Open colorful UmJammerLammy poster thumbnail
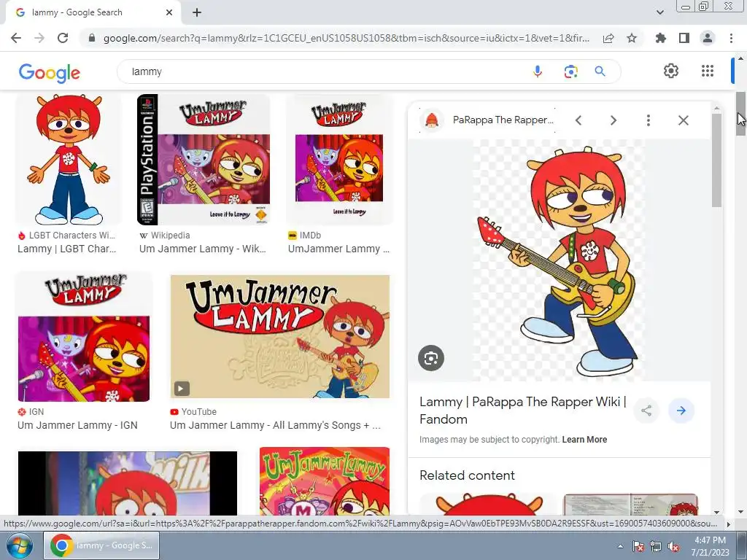 (x=325, y=481)
